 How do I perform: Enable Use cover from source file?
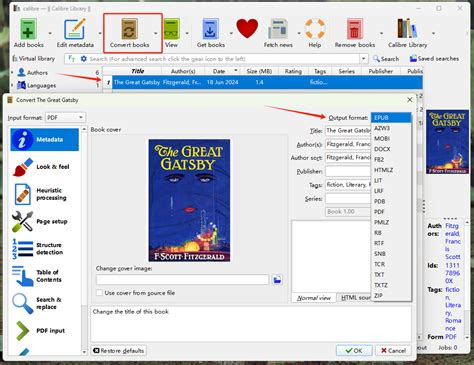pyautogui.click(x=99, y=293)
